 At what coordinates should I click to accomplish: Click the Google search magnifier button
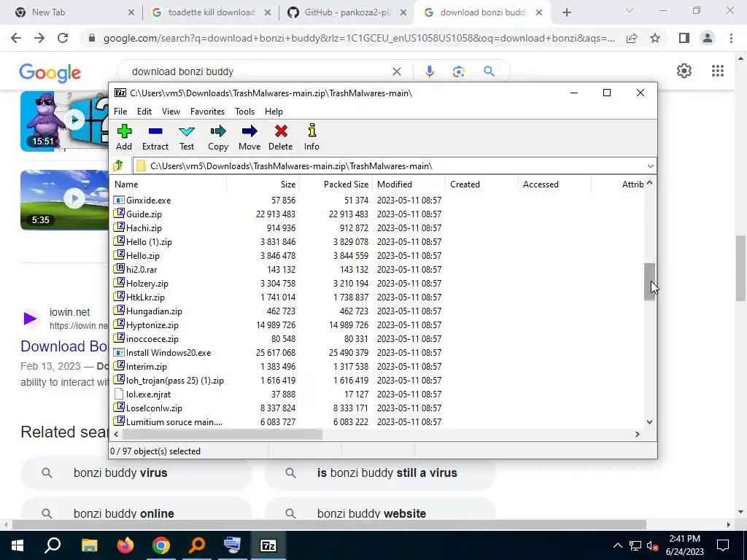489,71
